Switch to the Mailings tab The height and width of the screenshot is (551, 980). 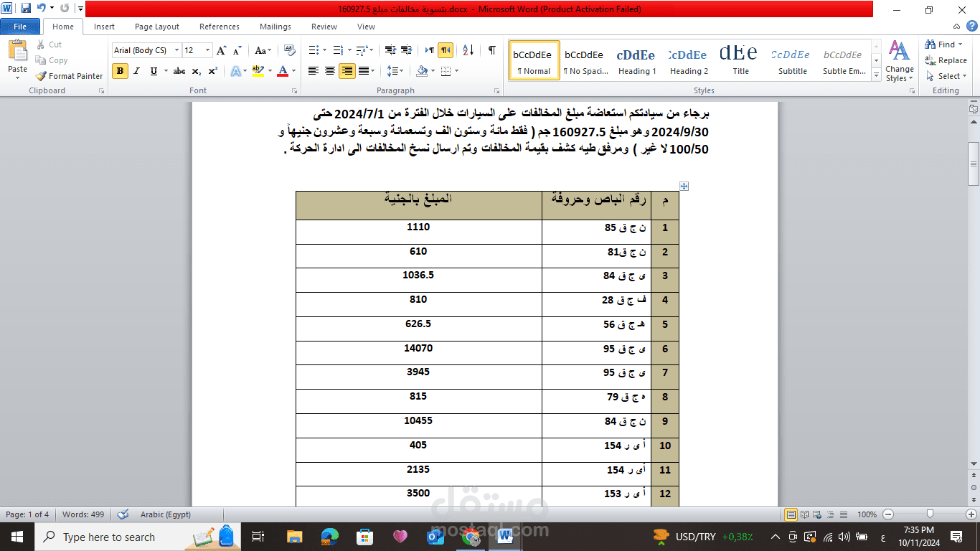[275, 27]
